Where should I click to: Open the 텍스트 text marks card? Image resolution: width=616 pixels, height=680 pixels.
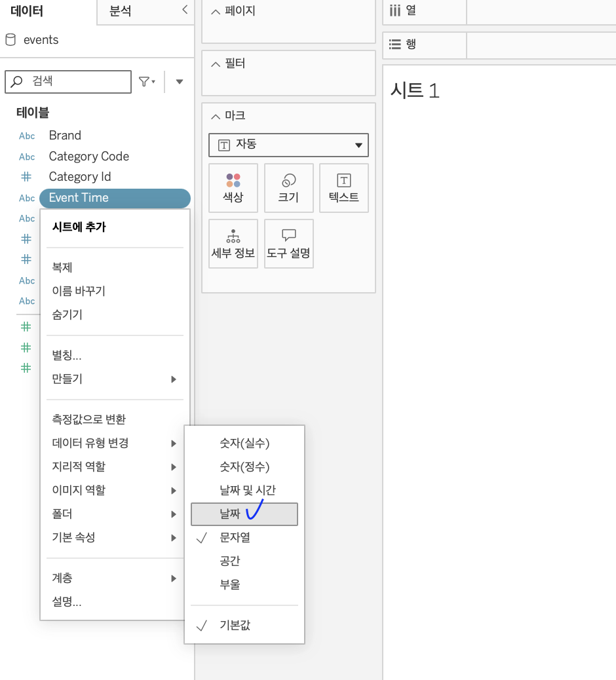[344, 188]
